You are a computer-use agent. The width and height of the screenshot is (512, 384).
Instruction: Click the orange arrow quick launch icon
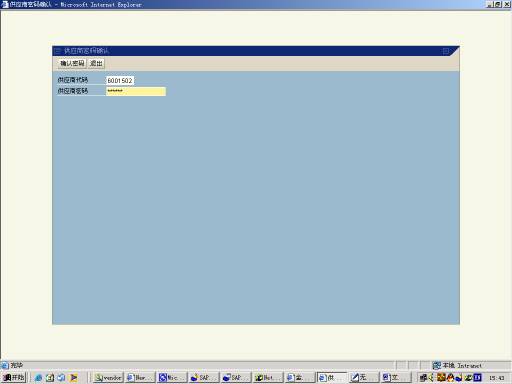(x=73, y=378)
